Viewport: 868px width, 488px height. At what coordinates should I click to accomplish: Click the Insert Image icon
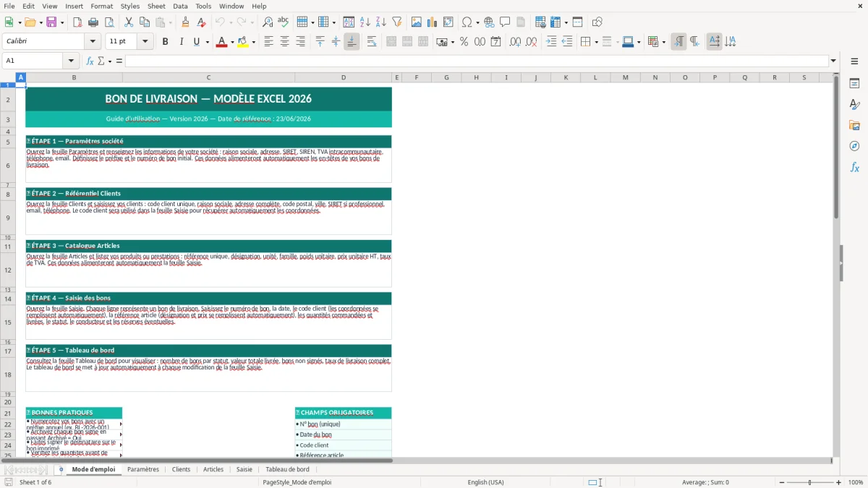417,22
